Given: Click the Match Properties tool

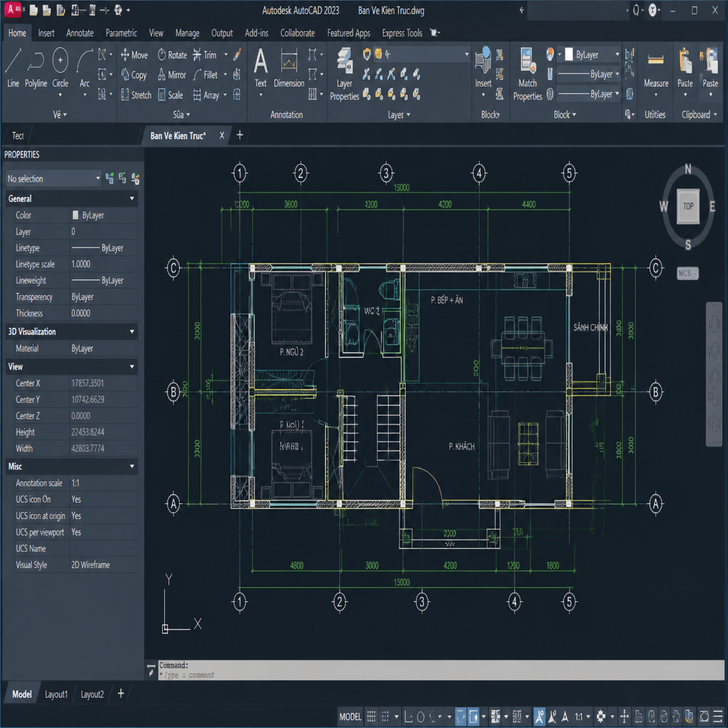Looking at the screenshot, I should point(528,74).
